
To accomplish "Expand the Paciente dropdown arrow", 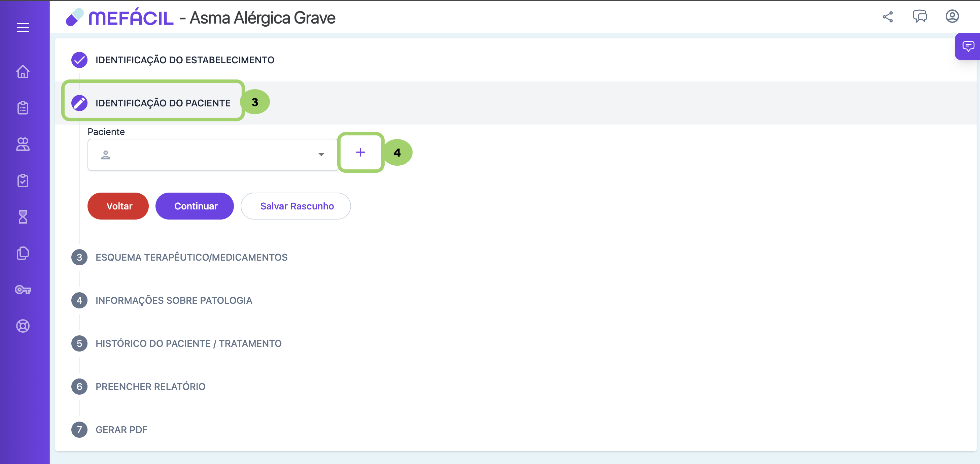I will click(x=321, y=155).
